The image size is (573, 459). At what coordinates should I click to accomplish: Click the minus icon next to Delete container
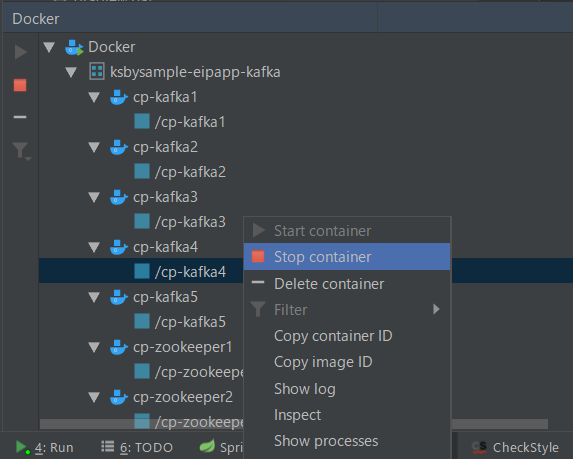coord(258,282)
